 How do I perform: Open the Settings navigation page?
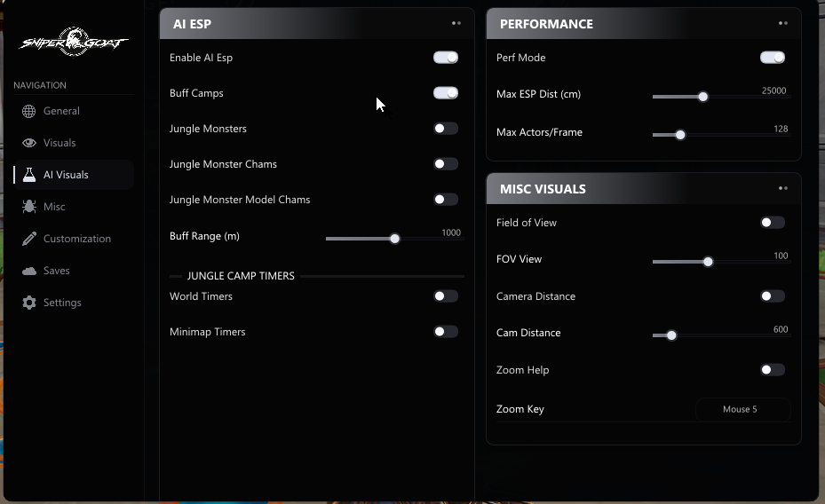click(x=74, y=303)
